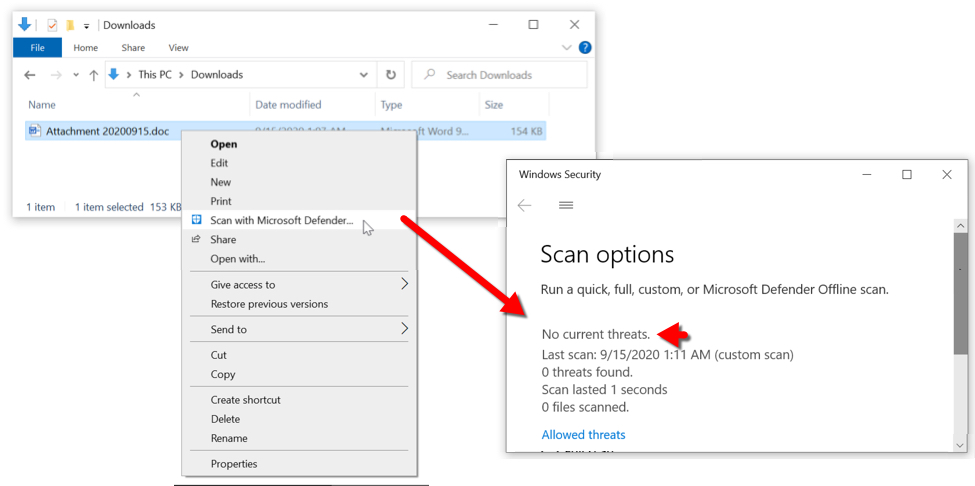Open the Windows Security hamburger menu
This screenshot has width=975, height=486.
(566, 205)
